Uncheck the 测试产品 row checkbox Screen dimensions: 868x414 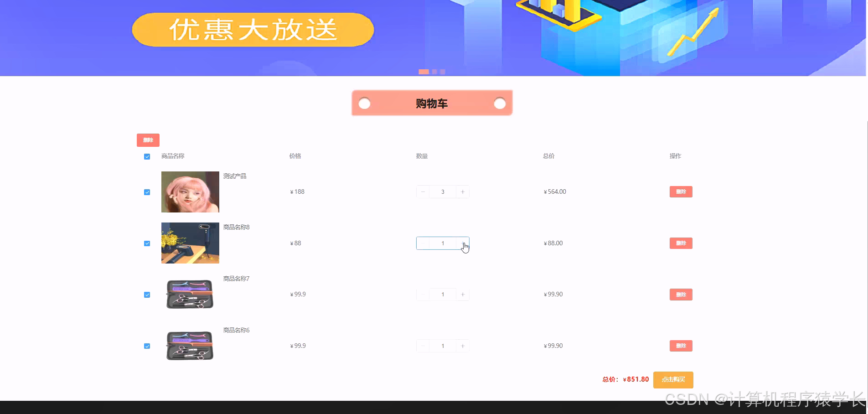(147, 192)
